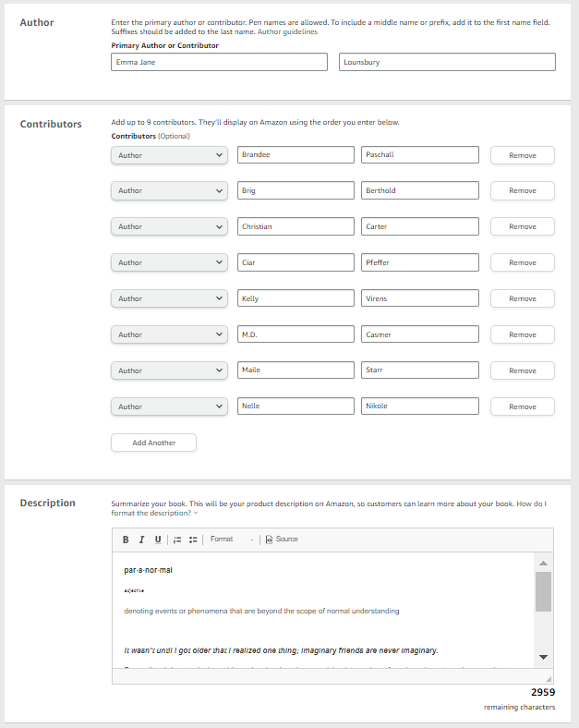This screenshot has width=579, height=728.
Task: Open role dropdown for Ciar Pfeffer
Action: coord(169,262)
